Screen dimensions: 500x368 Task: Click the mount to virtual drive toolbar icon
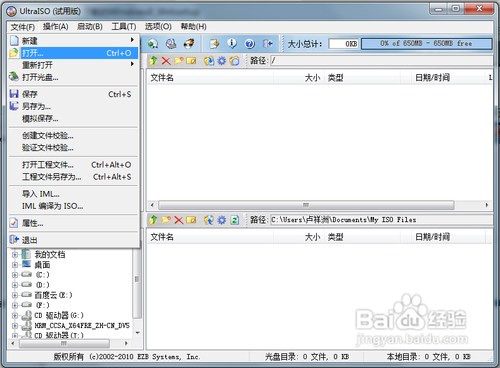tap(153, 44)
